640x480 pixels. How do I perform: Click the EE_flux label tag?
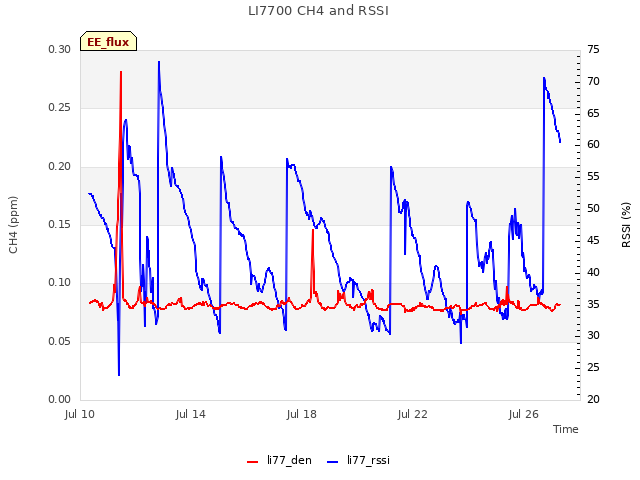(108, 41)
